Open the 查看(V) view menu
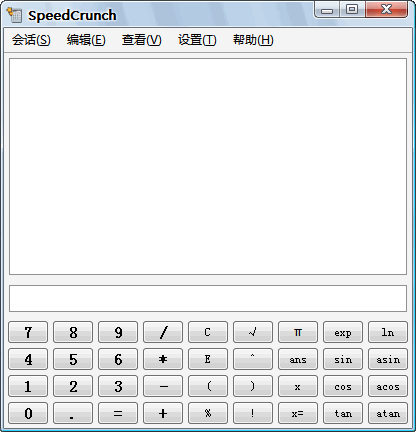The image size is (416, 432). click(x=141, y=40)
